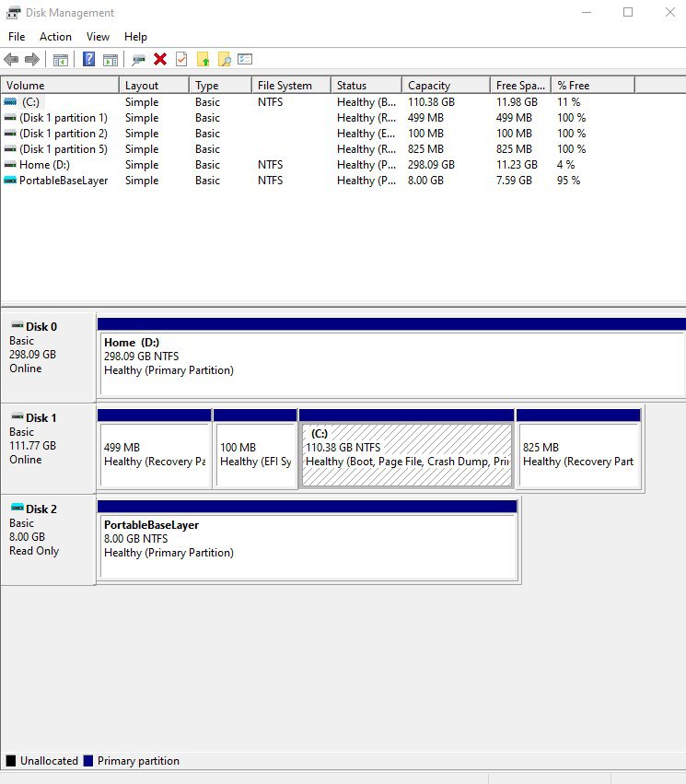Click the 110.38 GB capacity cell
Viewport: 686px width, 784px height.
click(x=431, y=102)
